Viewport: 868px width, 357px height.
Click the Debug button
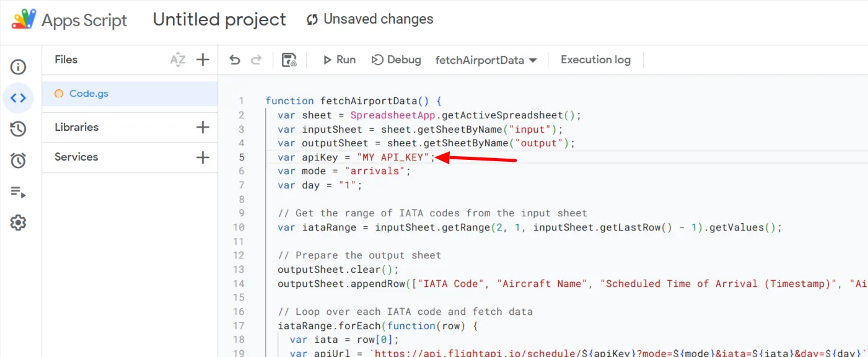tap(397, 60)
